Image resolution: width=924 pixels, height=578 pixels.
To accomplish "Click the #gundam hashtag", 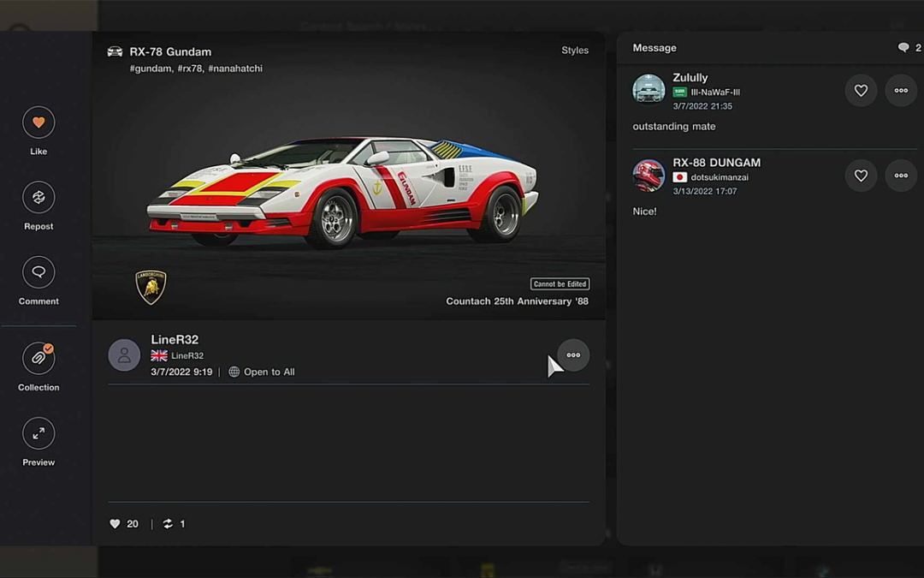I will [151, 69].
